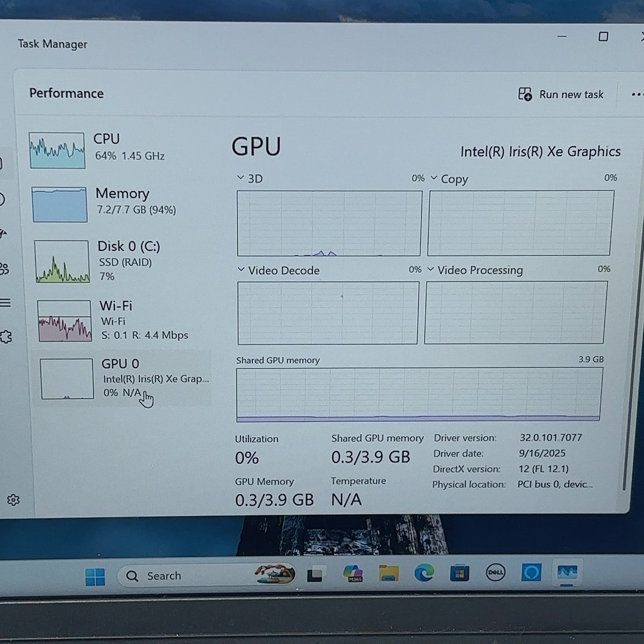Open the Dell app from taskbar
Viewport: 644px width, 644px height.
pos(495,573)
